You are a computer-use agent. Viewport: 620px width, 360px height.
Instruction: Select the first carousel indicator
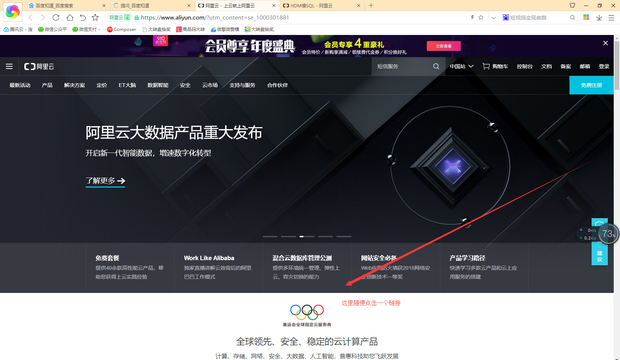click(270, 237)
